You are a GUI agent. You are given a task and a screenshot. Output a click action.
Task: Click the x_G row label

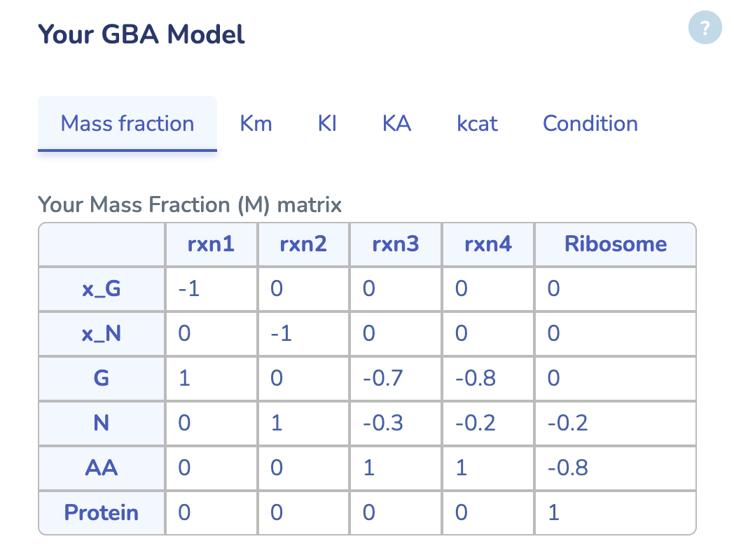[101, 288]
